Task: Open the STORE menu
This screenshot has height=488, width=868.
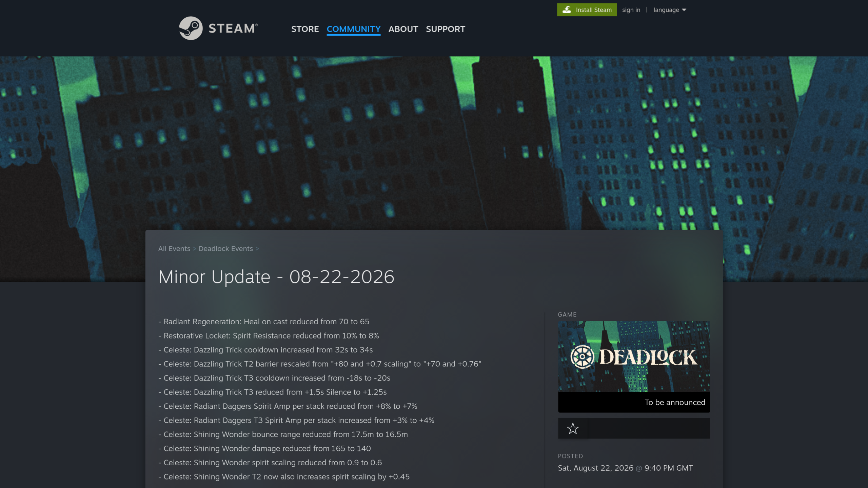Action: (x=305, y=29)
